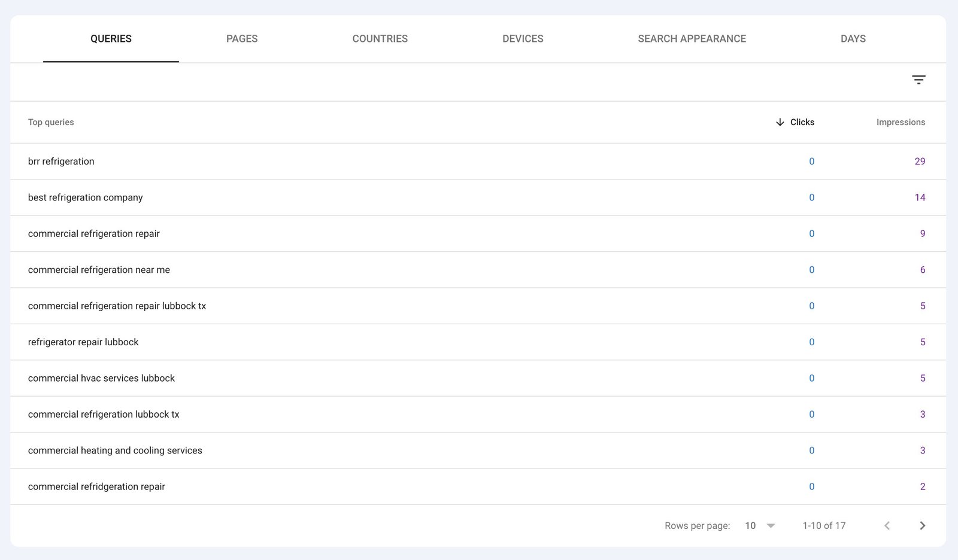View the Days tab
The image size is (958, 560).
point(853,39)
